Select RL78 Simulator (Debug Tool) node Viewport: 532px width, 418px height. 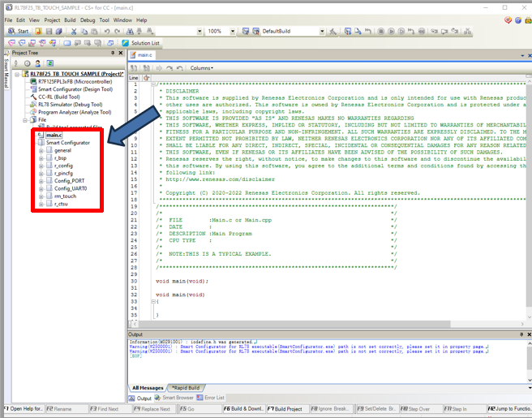point(71,105)
